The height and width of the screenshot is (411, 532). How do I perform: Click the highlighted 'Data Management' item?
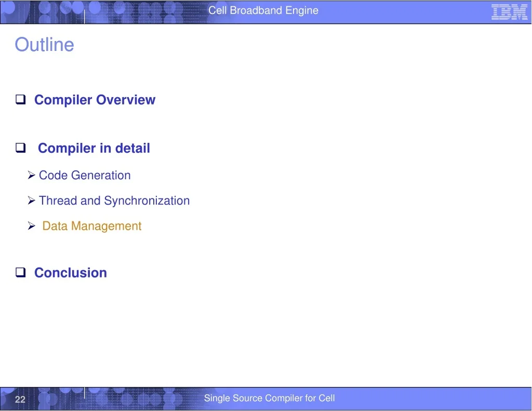click(91, 226)
